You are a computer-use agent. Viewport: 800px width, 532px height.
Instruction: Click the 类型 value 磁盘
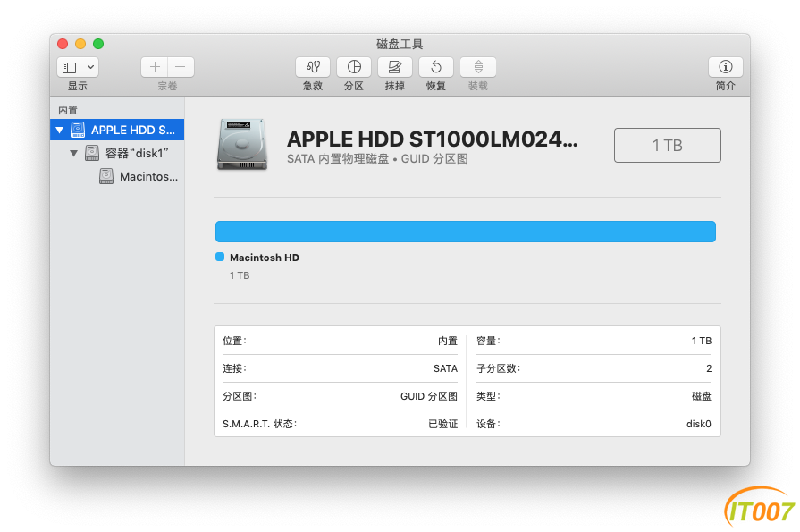[x=702, y=396]
